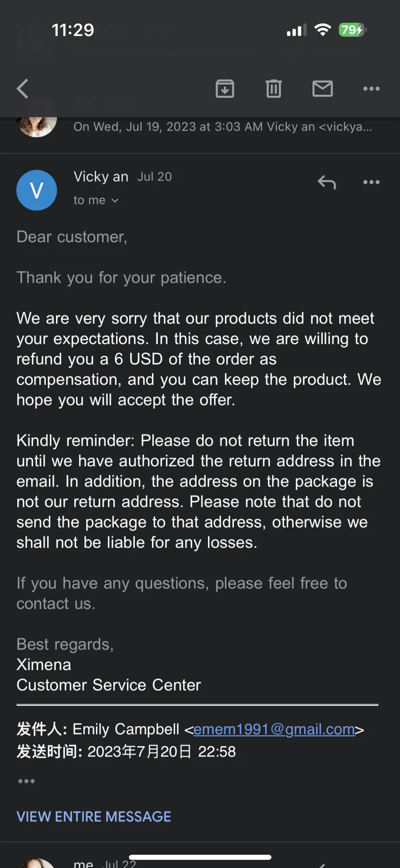The width and height of the screenshot is (400, 868).
Task: Go back with the left arrow
Action: click(23, 89)
